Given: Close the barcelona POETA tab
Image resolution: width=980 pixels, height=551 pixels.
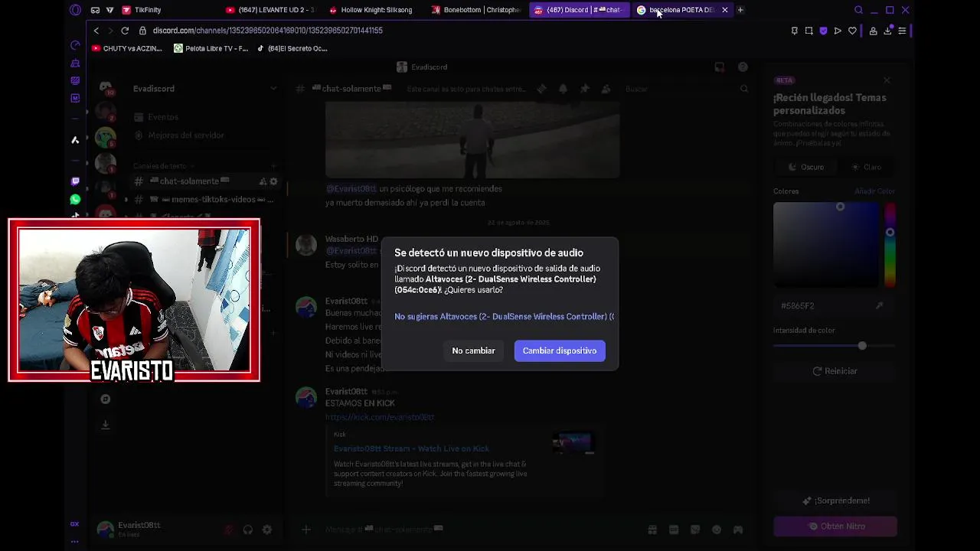Looking at the screenshot, I should (x=724, y=10).
